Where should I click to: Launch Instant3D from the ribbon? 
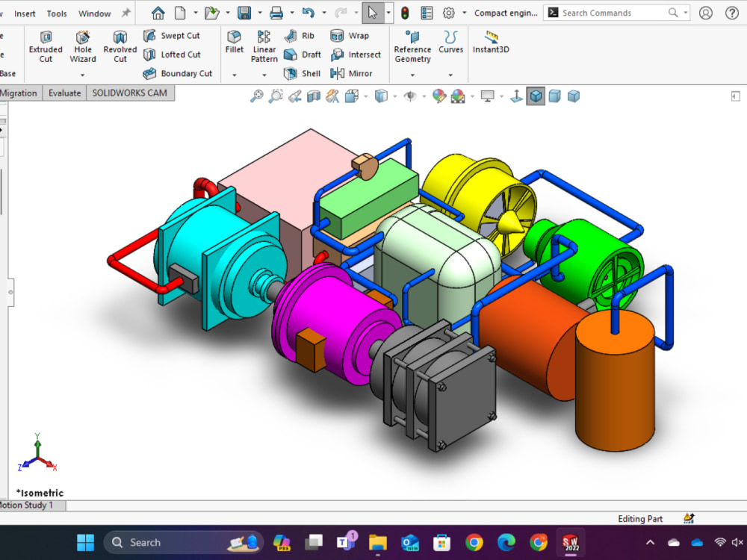(490, 43)
